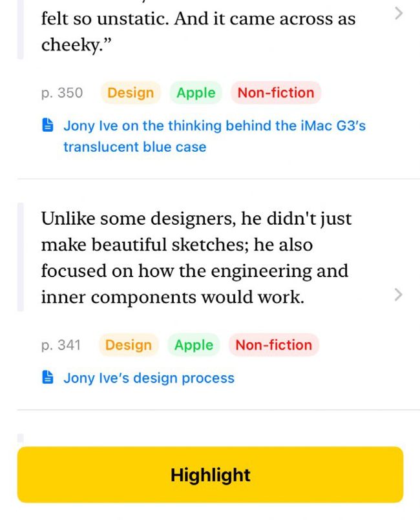Screen dimensions: 420x520
Task: Expand the 'cheeky' quote with its chevron
Action: pos(398,13)
